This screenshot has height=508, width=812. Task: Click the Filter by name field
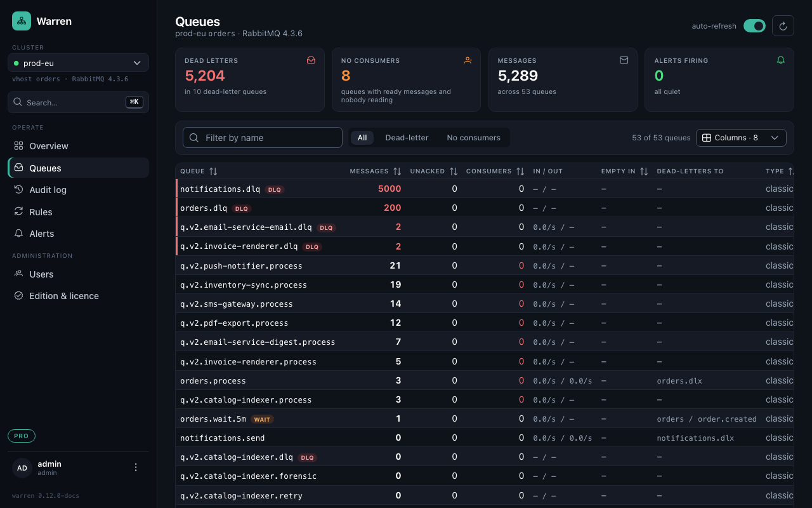(263, 138)
